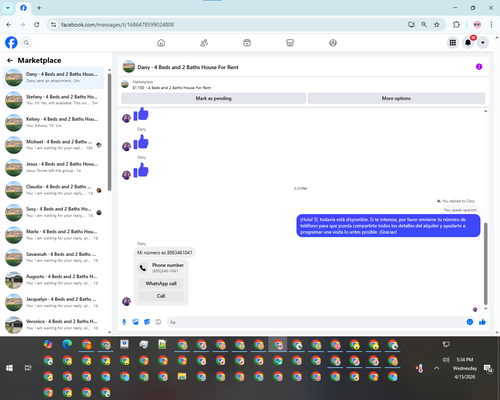
Task: Open Chrome profile avatar
Action: click(x=477, y=25)
